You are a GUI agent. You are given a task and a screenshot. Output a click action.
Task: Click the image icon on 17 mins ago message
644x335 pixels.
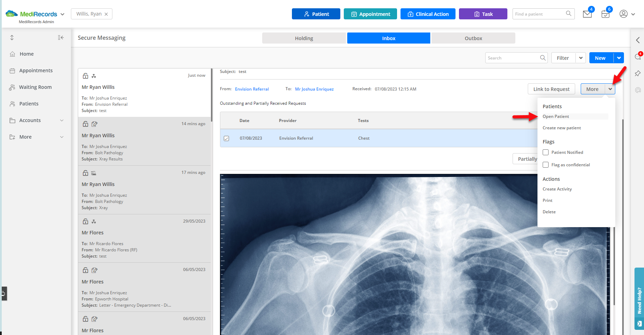click(93, 173)
